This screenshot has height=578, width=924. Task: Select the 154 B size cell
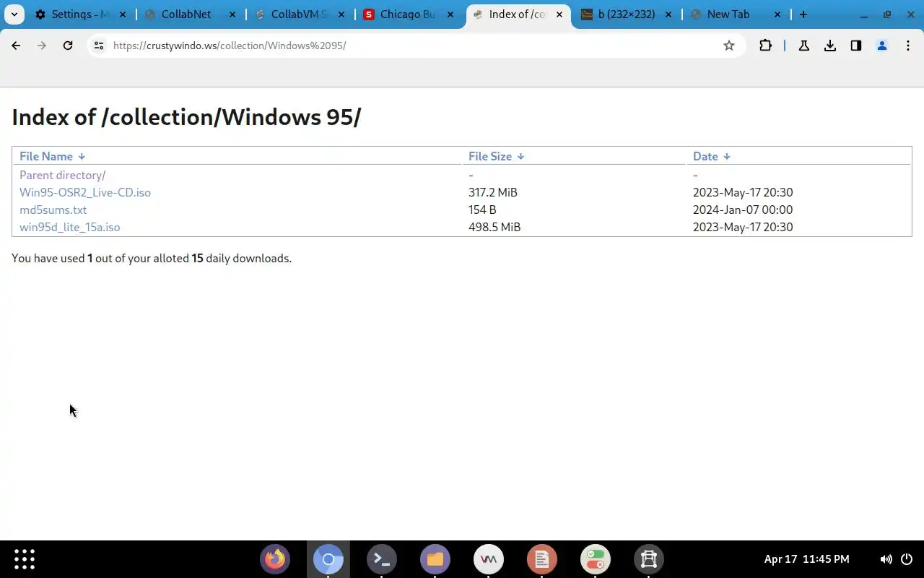(482, 210)
